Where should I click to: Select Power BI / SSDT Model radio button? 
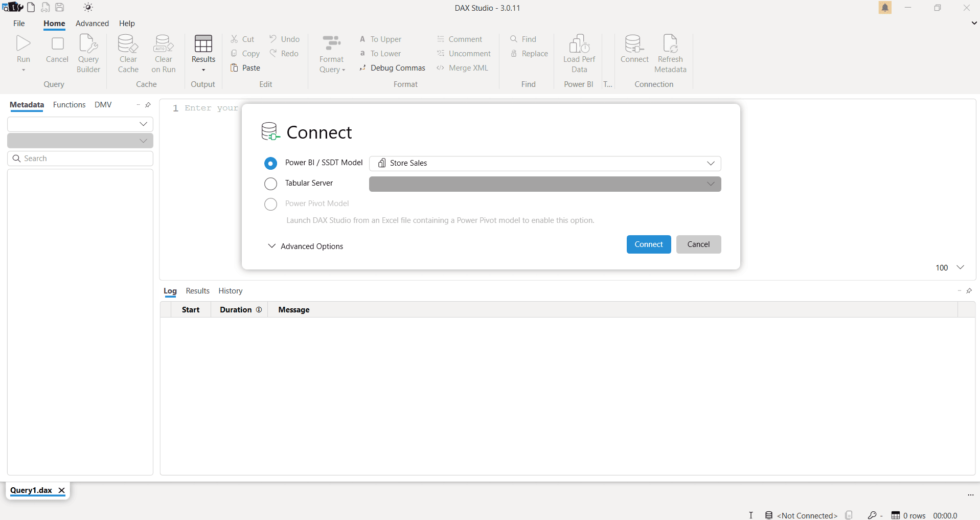pyautogui.click(x=270, y=163)
